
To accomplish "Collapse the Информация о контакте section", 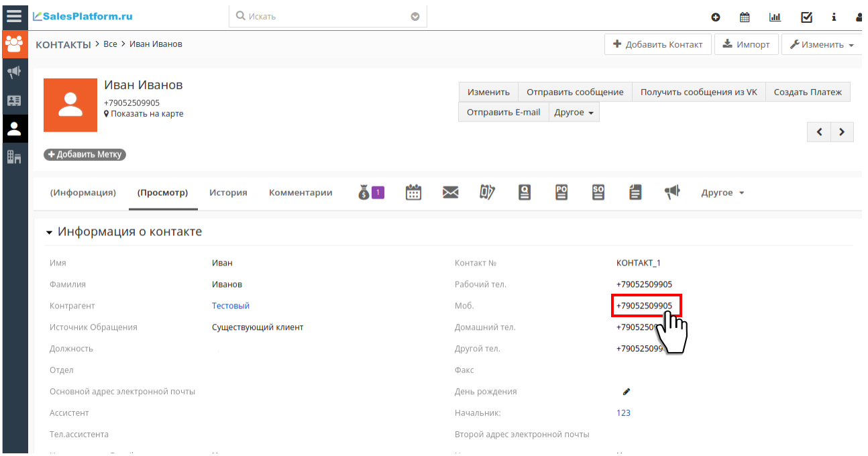I will [x=49, y=232].
